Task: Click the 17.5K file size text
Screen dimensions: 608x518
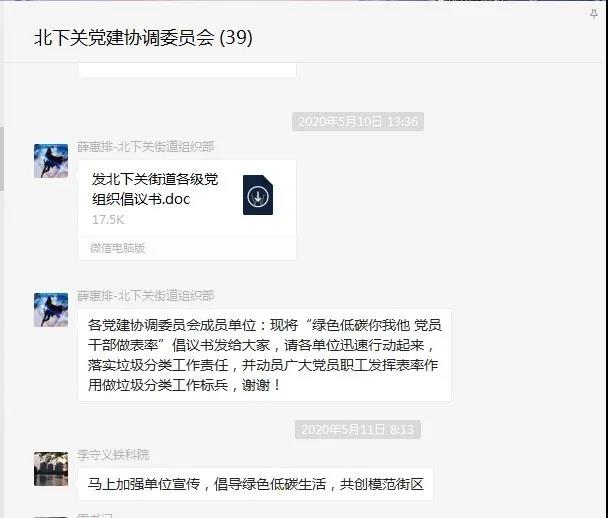Action: (x=108, y=220)
